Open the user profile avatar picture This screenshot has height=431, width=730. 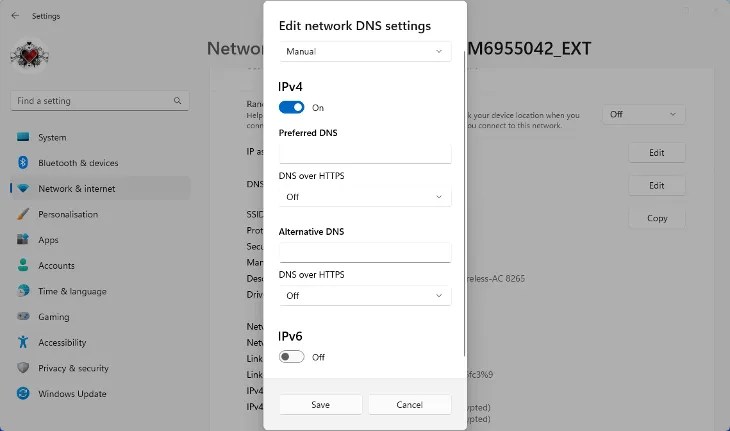tap(29, 56)
